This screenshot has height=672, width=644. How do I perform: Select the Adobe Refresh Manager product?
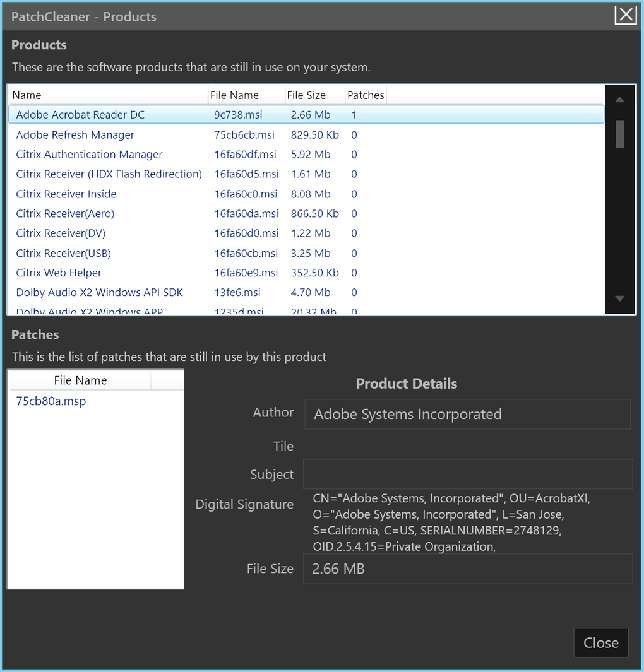click(x=306, y=134)
